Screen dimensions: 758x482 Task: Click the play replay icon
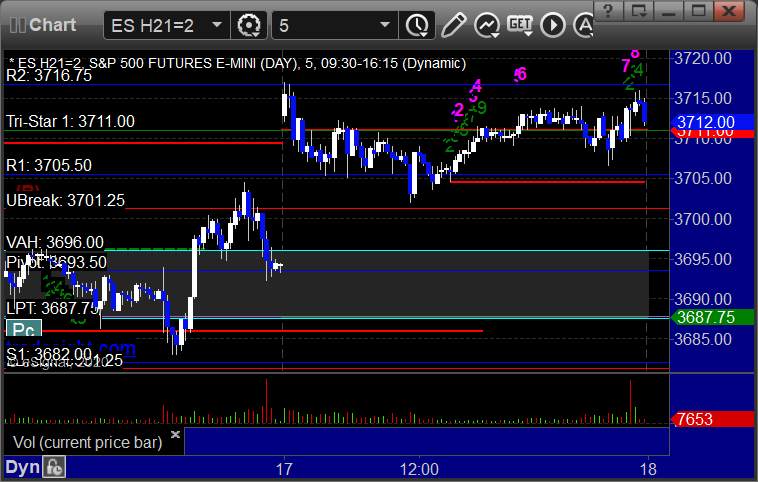[553, 25]
